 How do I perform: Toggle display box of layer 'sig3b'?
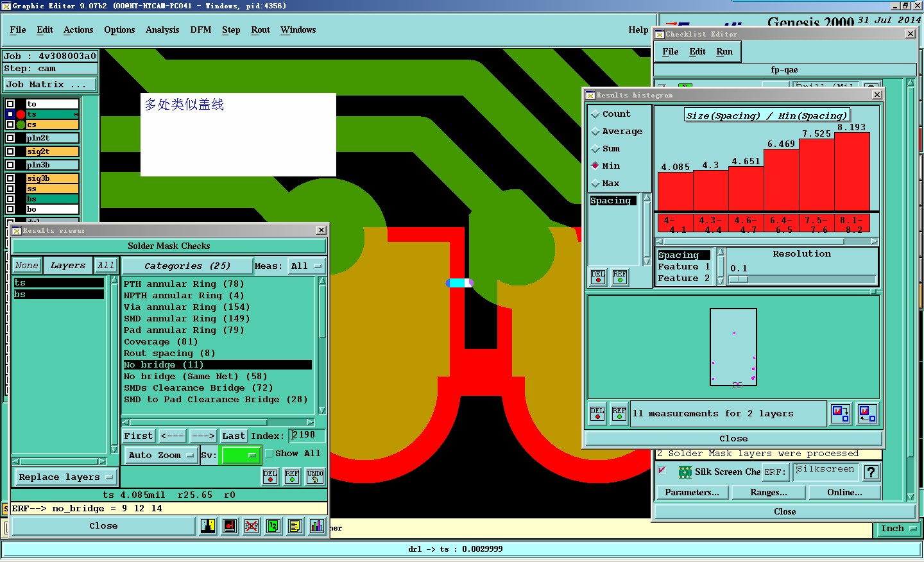click(10, 178)
